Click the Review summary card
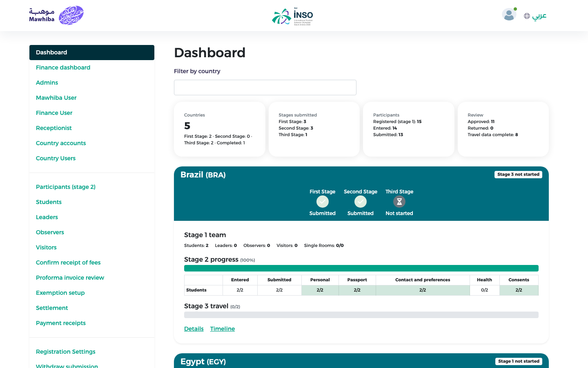The image size is (588, 368). coord(503,129)
